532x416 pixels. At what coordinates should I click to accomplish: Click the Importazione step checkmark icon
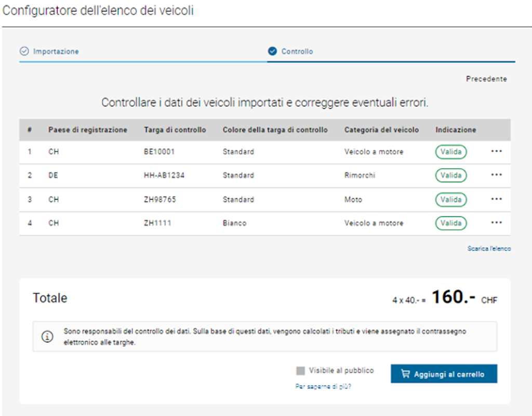pos(24,51)
